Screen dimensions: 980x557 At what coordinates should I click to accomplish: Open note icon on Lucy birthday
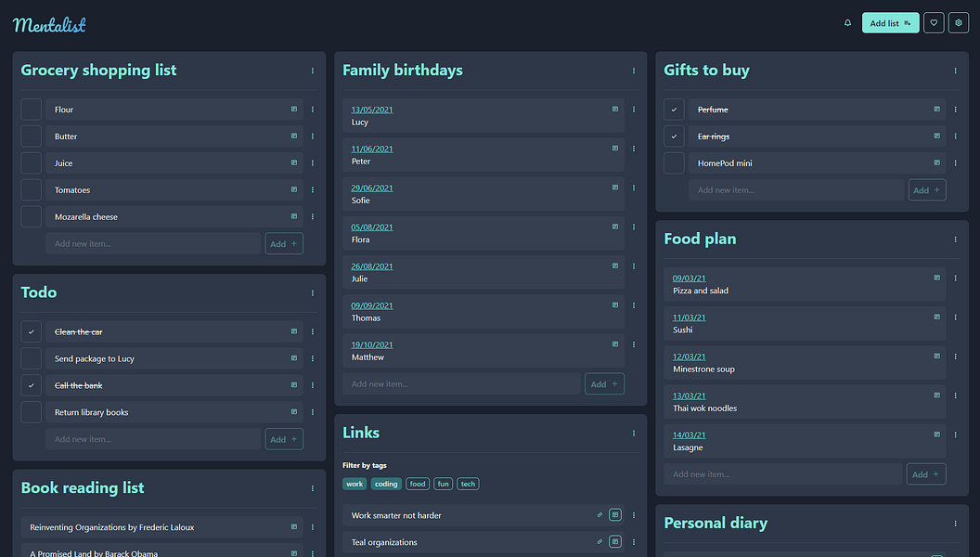tap(615, 110)
